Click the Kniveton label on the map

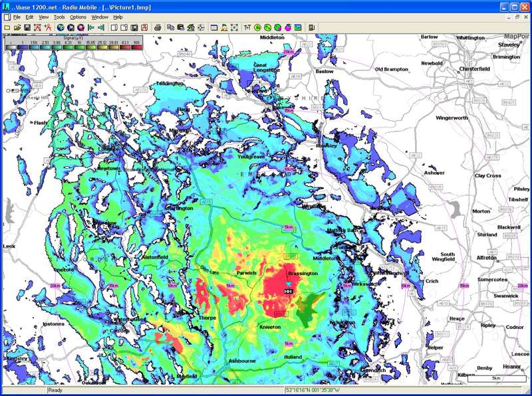[x=270, y=327]
